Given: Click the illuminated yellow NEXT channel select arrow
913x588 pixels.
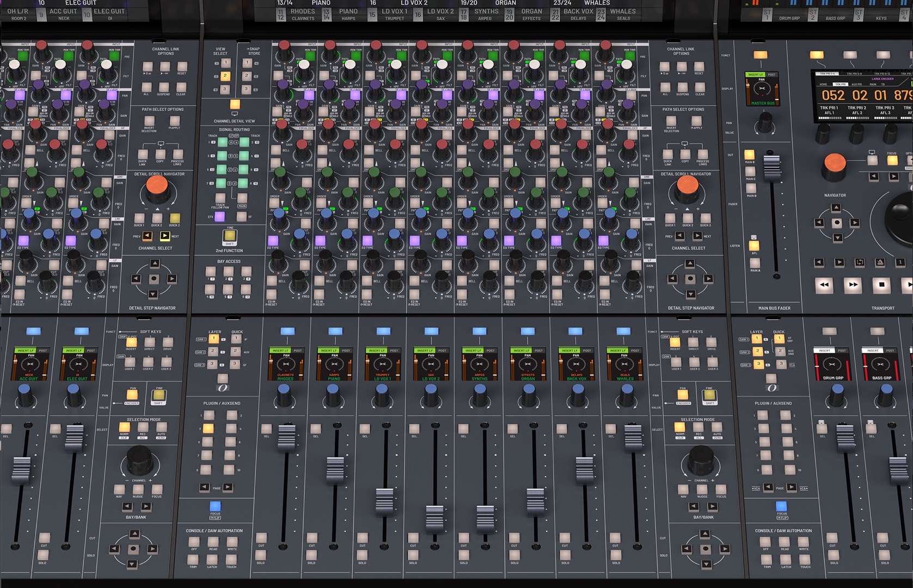Looking at the screenshot, I should (164, 236).
